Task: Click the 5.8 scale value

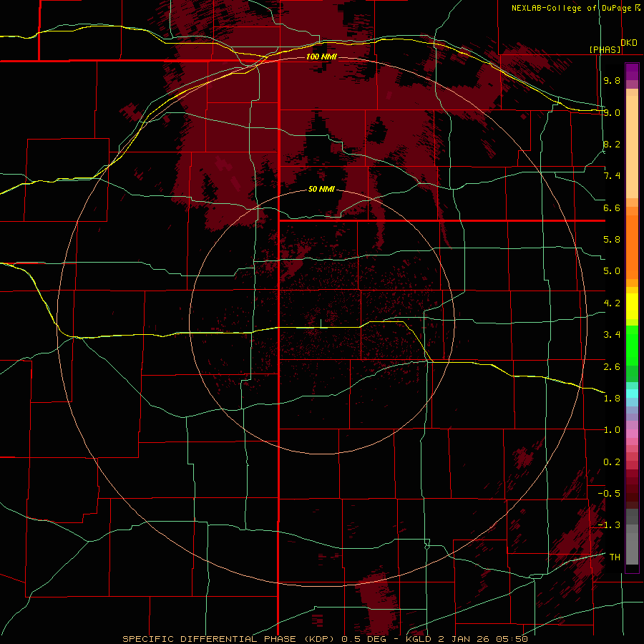Action: click(612, 240)
